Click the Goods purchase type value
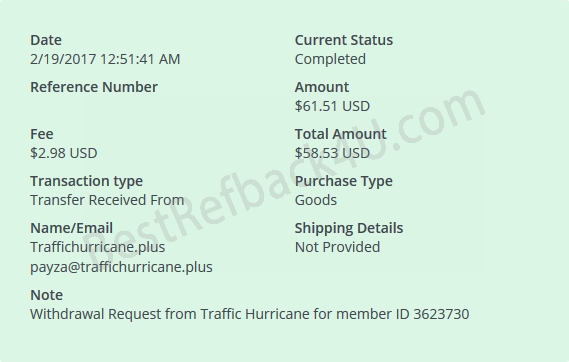 click(316, 200)
